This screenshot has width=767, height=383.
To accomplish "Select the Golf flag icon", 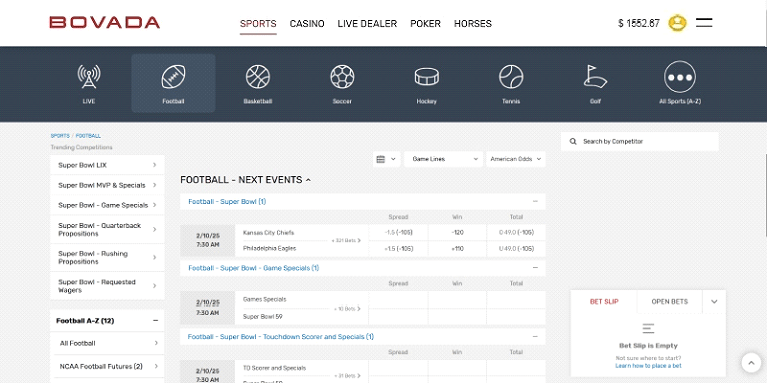I will [x=595, y=77].
